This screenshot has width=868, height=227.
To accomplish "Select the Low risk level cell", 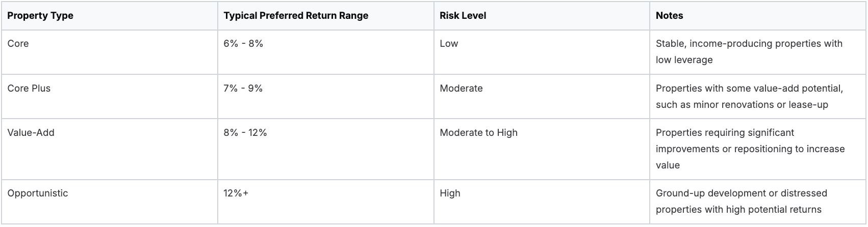I will [x=449, y=44].
